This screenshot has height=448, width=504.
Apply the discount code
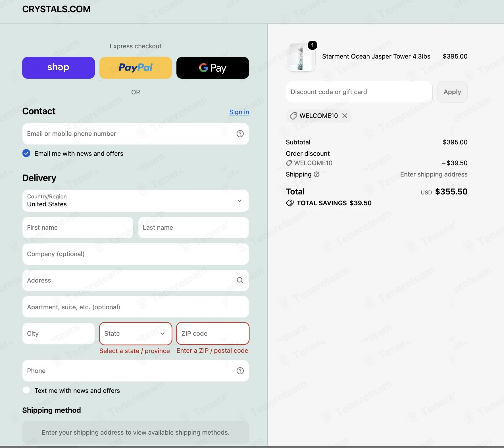[452, 92]
